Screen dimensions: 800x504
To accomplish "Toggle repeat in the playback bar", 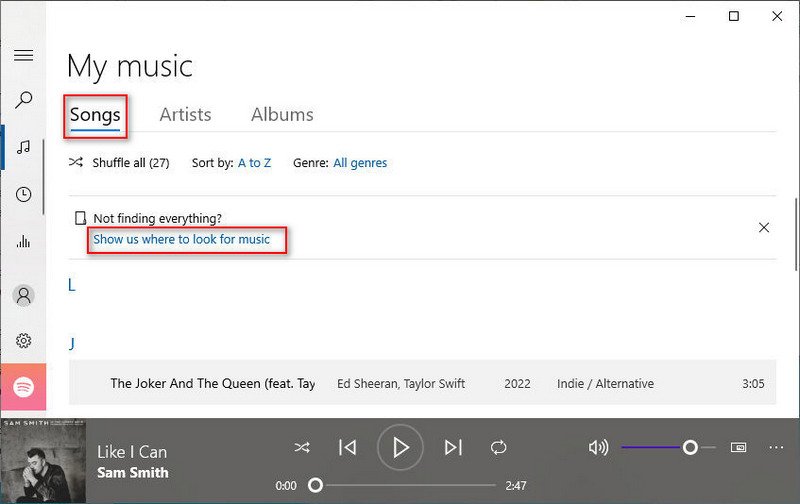I will (x=499, y=447).
